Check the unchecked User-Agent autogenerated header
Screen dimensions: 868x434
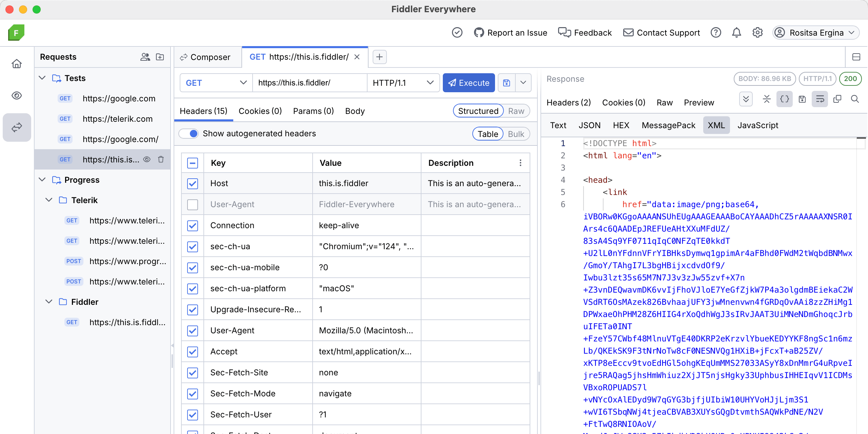(x=193, y=204)
